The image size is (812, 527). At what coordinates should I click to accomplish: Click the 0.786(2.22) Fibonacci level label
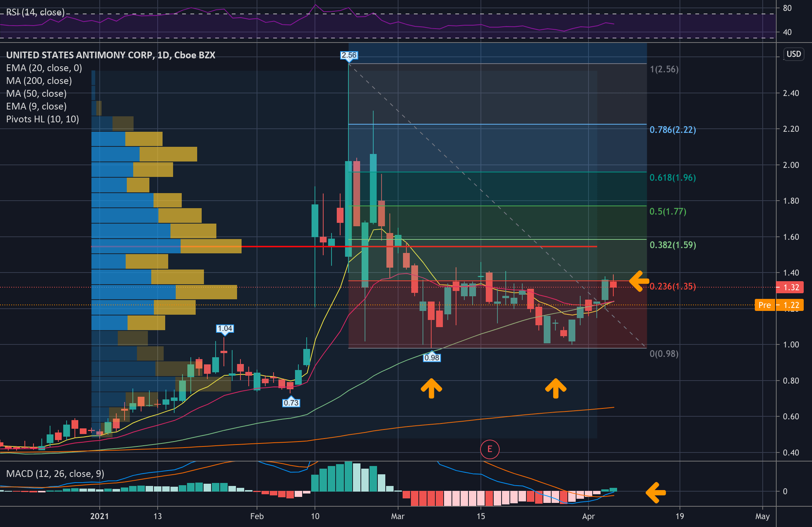672,130
